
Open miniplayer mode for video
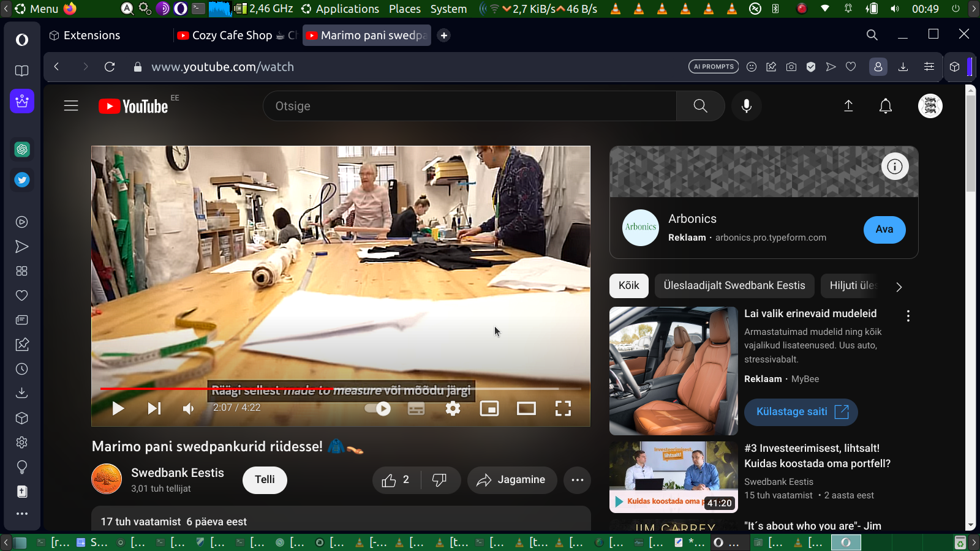(489, 408)
